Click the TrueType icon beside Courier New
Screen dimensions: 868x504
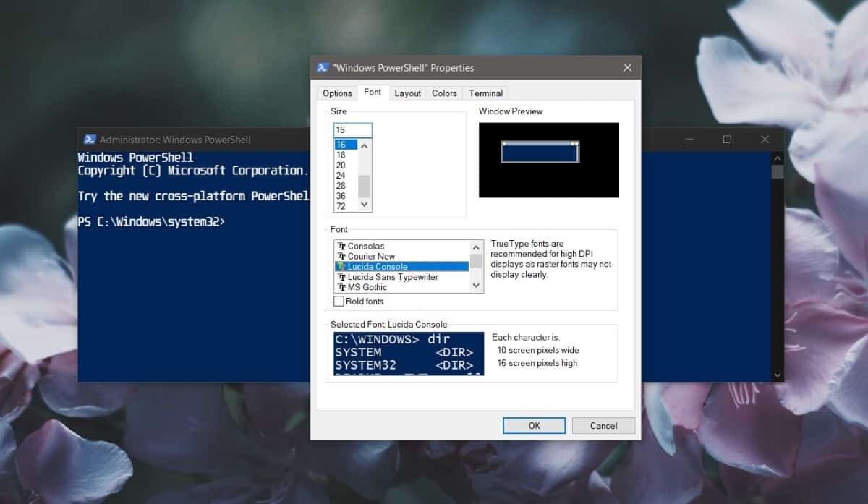[x=341, y=257]
